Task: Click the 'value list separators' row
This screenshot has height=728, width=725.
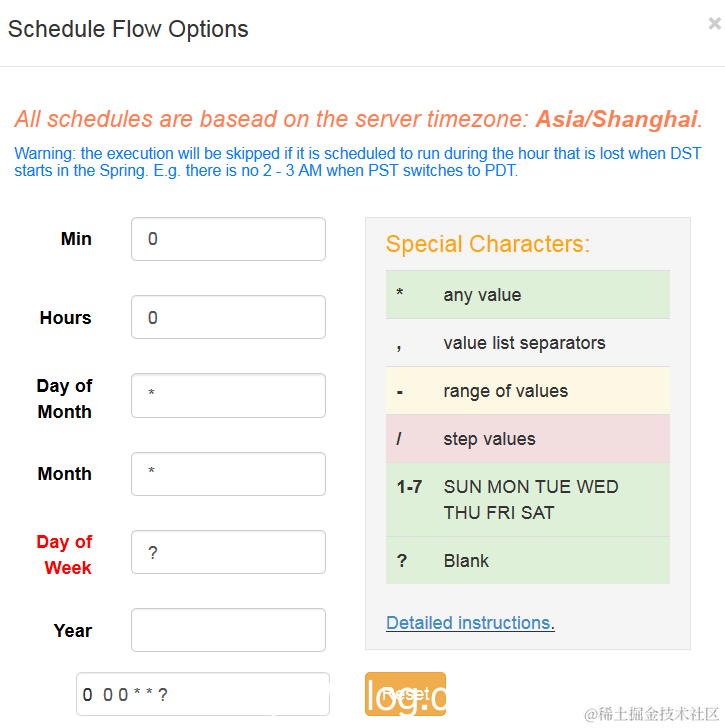Action: 527,343
